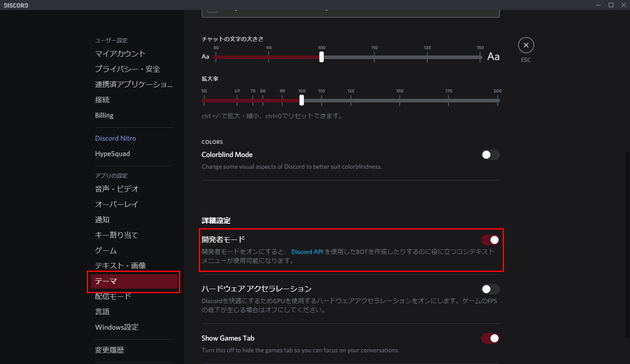
Task: Set 拡大率 zoom to 150 mark
Action: coord(400,100)
